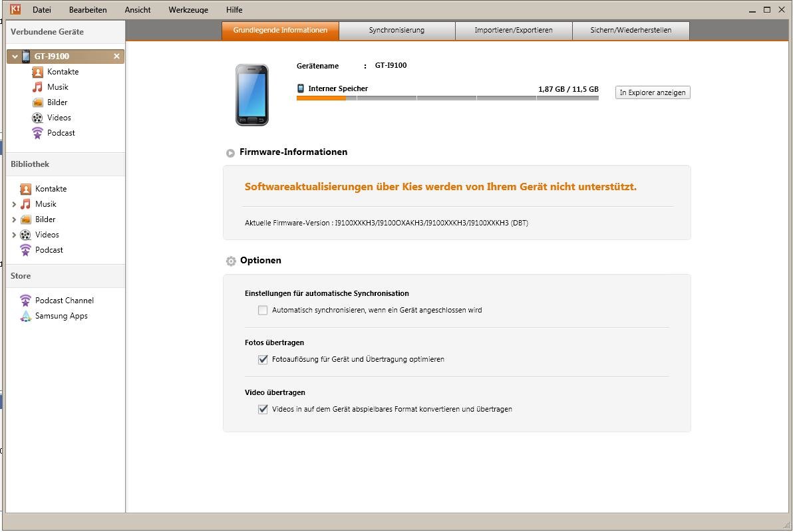The image size is (793, 532).
Task: Click the Kies logo icon in title bar
Action: point(15,9)
